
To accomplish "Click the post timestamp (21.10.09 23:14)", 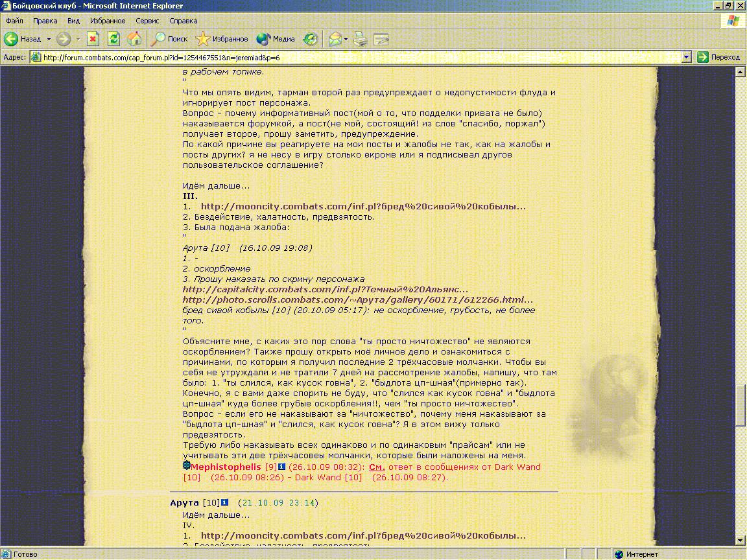I will (x=278, y=503).
